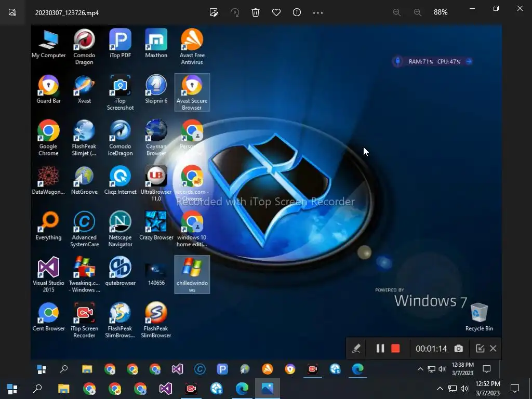Launch qutebrowser desktop shortcut
The width and height of the screenshot is (532, 399).
tap(120, 271)
